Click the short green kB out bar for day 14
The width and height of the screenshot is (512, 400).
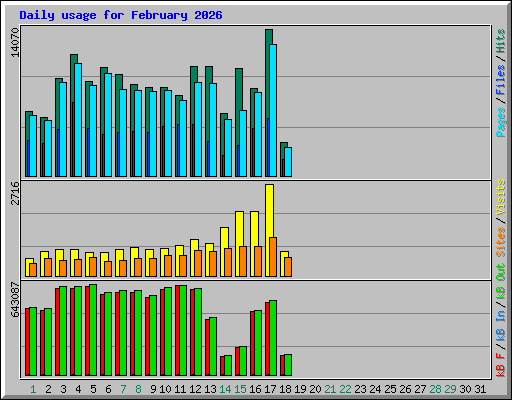click(228, 365)
